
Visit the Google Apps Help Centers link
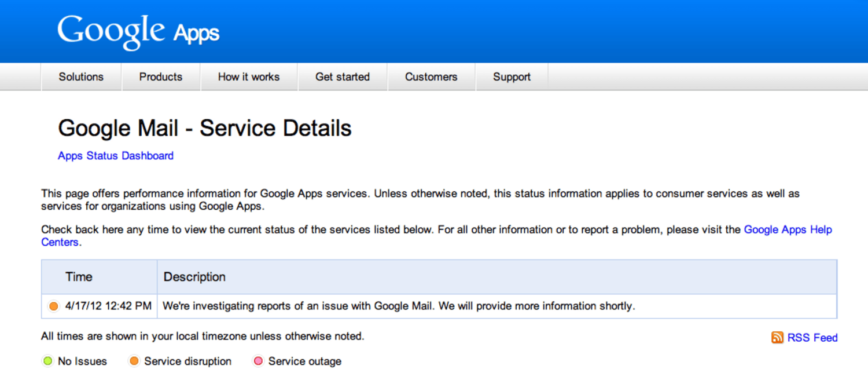pyautogui.click(x=788, y=230)
